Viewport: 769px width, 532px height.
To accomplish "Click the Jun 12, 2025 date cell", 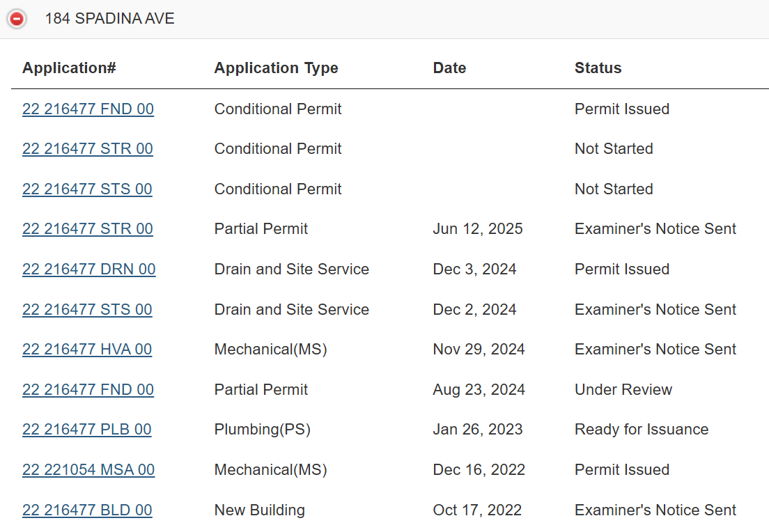I will tap(477, 229).
